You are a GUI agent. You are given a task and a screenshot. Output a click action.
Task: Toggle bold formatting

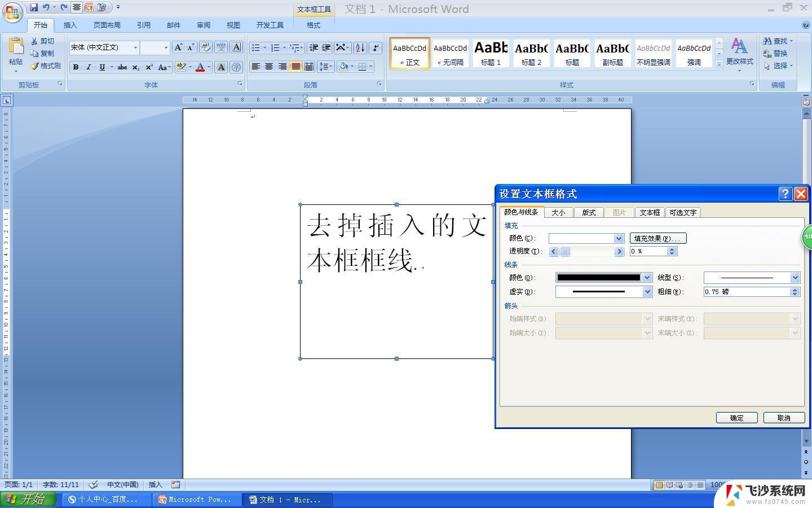tap(76, 67)
